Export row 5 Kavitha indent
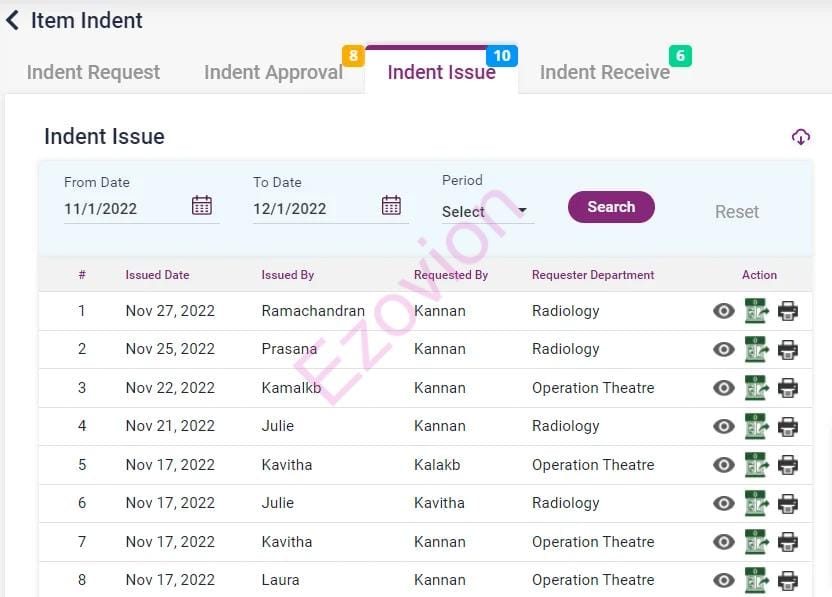The height and width of the screenshot is (597, 832). 756,465
